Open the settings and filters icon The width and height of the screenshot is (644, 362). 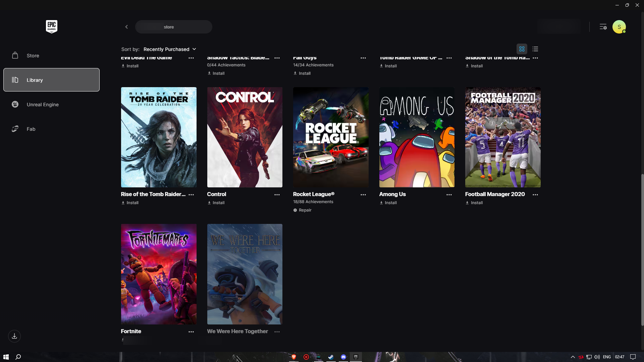(x=603, y=27)
